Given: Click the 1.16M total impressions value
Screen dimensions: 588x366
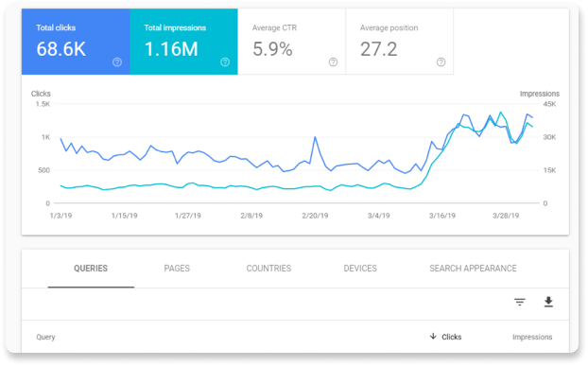Looking at the screenshot, I should 171,49.
